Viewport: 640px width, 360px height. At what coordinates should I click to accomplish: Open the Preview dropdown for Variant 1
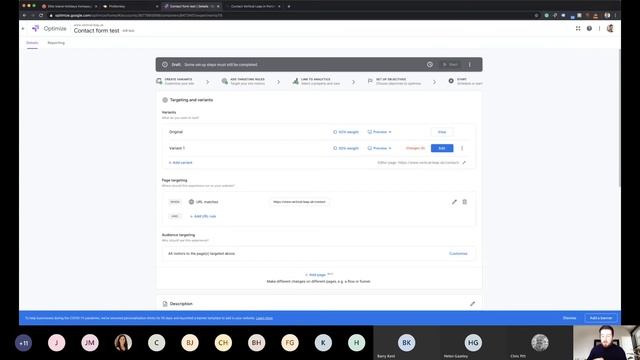coord(379,148)
